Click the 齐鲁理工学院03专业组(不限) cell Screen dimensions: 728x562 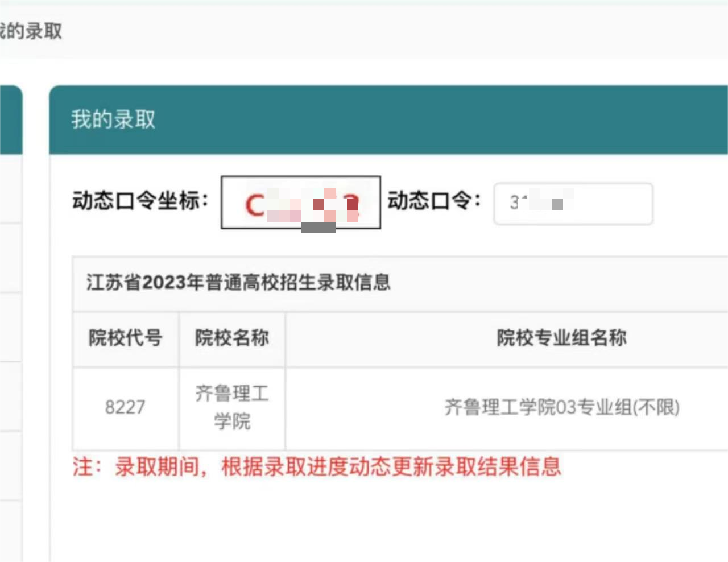click(561, 407)
